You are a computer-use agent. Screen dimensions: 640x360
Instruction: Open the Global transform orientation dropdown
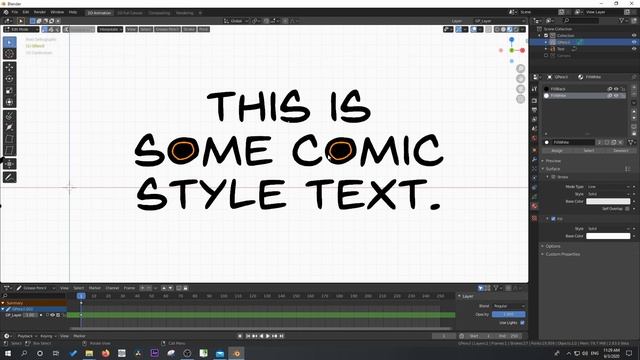point(236,21)
